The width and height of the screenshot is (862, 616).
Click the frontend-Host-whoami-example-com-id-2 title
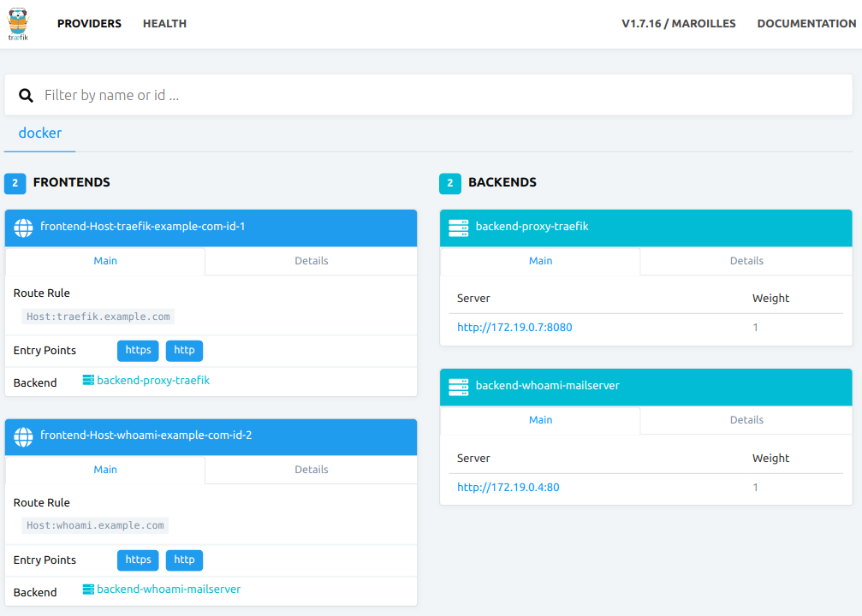[x=146, y=435]
